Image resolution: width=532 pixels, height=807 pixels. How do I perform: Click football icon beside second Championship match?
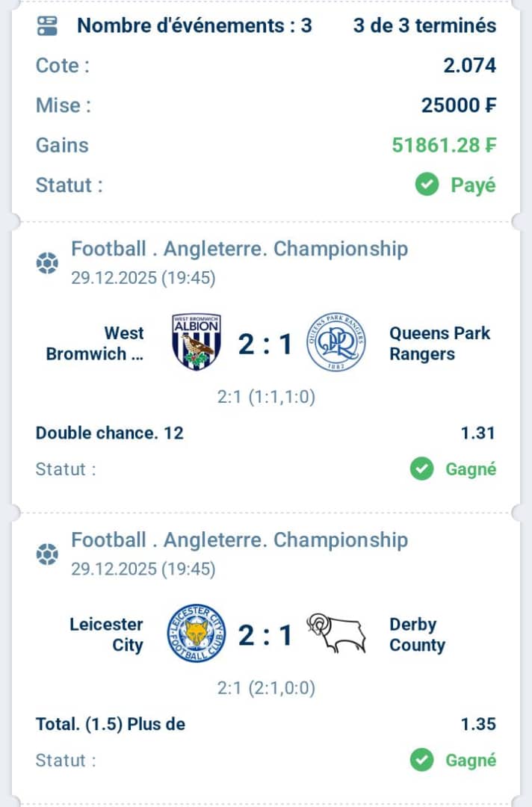[47, 554]
